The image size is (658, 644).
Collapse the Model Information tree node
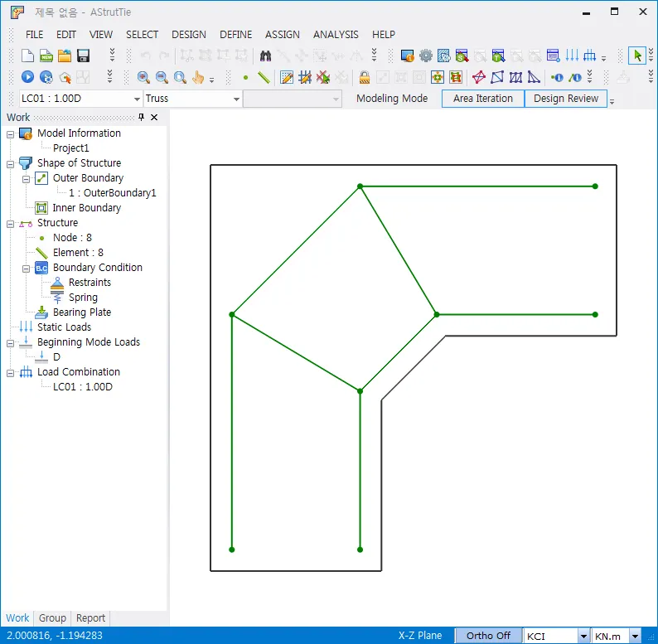[x=10, y=134]
